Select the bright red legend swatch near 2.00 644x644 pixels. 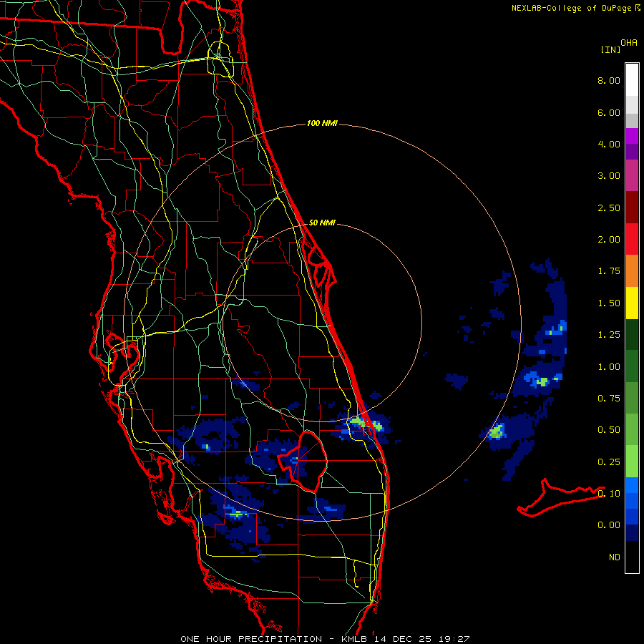coord(632,239)
